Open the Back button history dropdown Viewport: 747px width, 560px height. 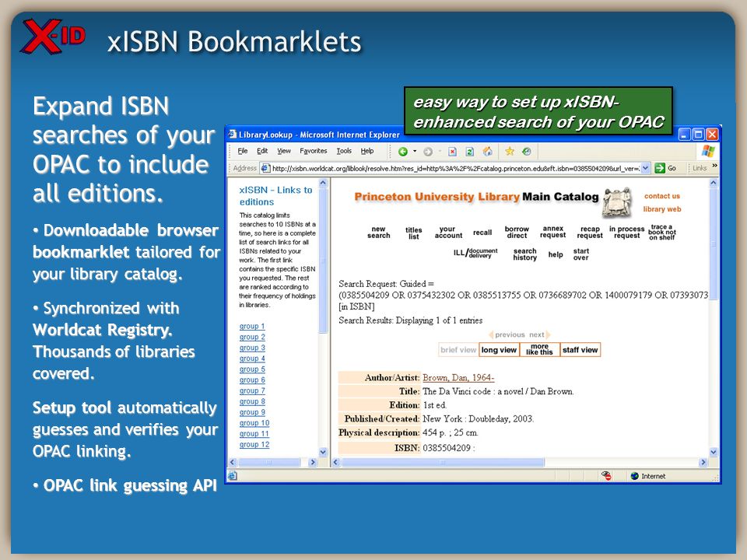pos(415,152)
